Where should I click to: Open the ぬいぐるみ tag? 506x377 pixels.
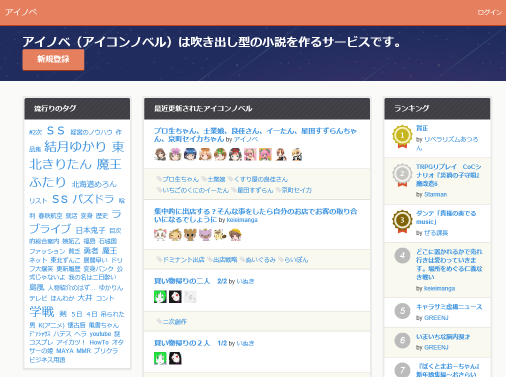tap(258, 259)
